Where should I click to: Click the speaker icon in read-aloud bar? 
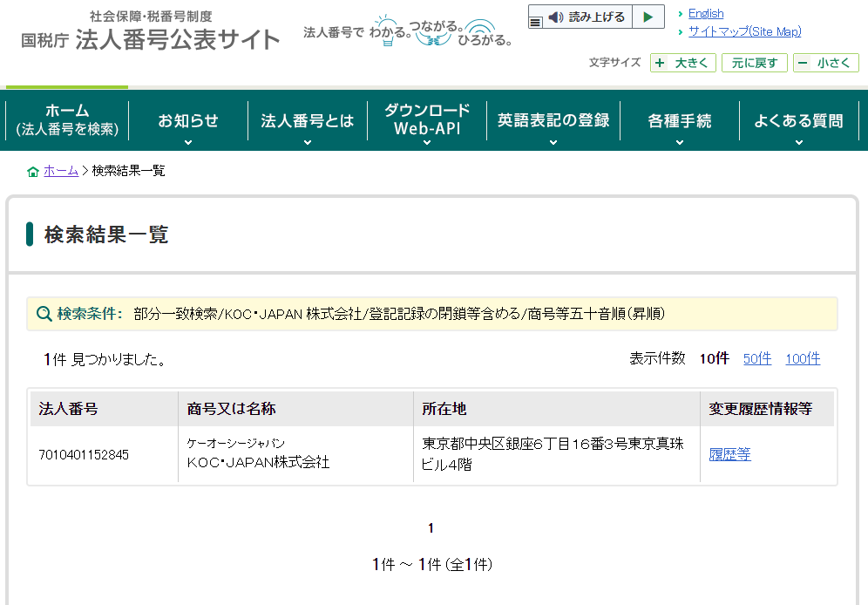click(556, 17)
